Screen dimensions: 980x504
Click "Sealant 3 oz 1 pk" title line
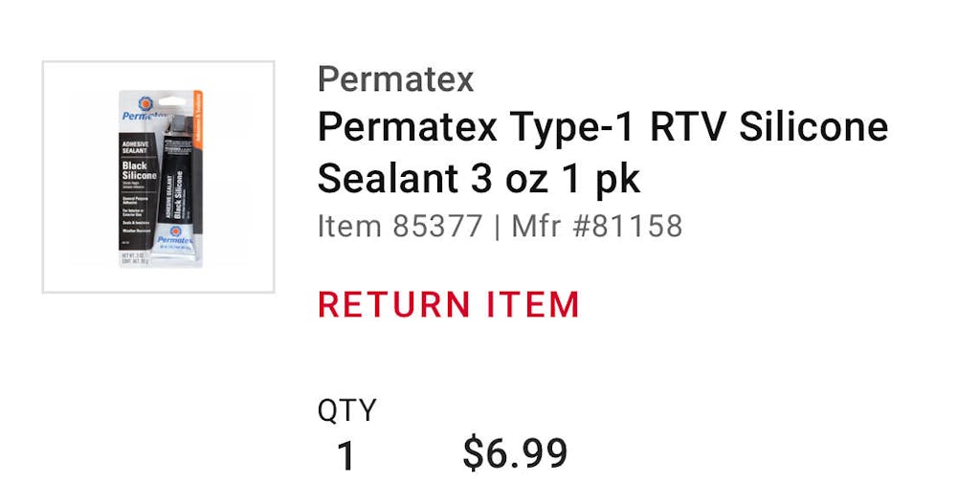(479, 179)
